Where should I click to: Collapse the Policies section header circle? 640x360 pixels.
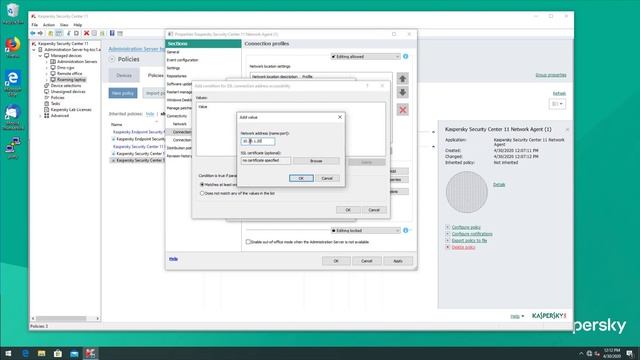112,59
